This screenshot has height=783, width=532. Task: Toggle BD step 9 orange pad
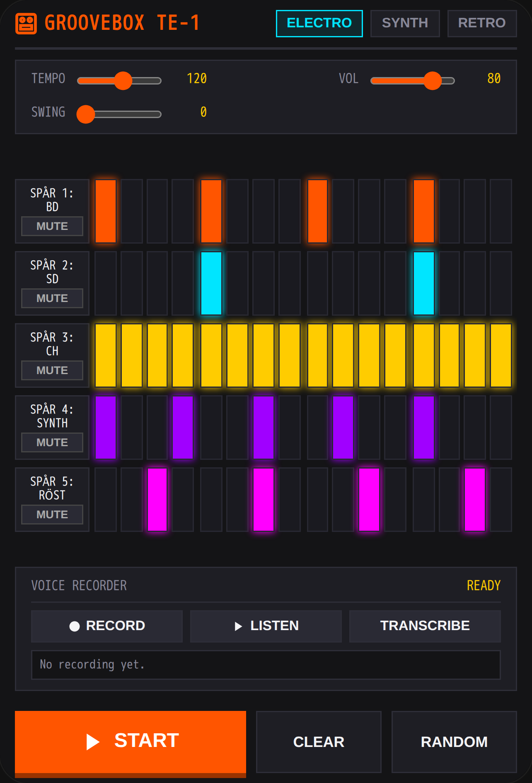click(x=318, y=211)
